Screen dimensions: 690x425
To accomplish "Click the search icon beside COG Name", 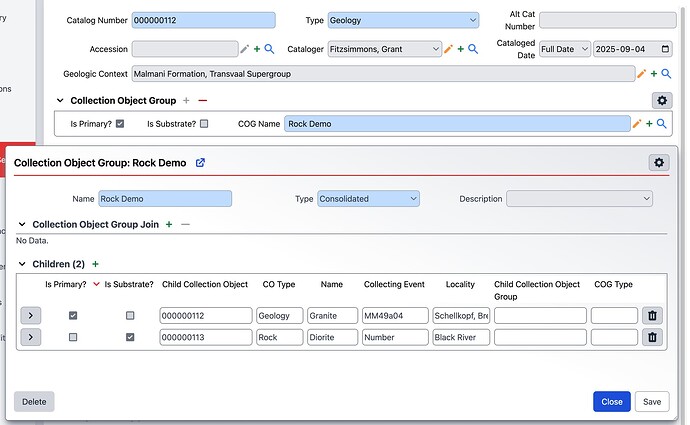I will pyautogui.click(x=662, y=124).
